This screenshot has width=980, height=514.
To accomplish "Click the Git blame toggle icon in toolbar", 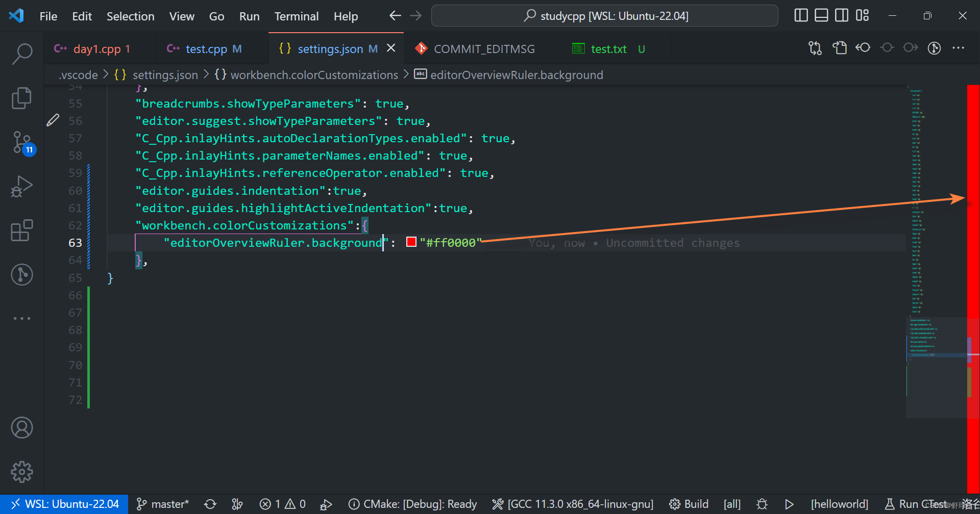I will point(935,48).
